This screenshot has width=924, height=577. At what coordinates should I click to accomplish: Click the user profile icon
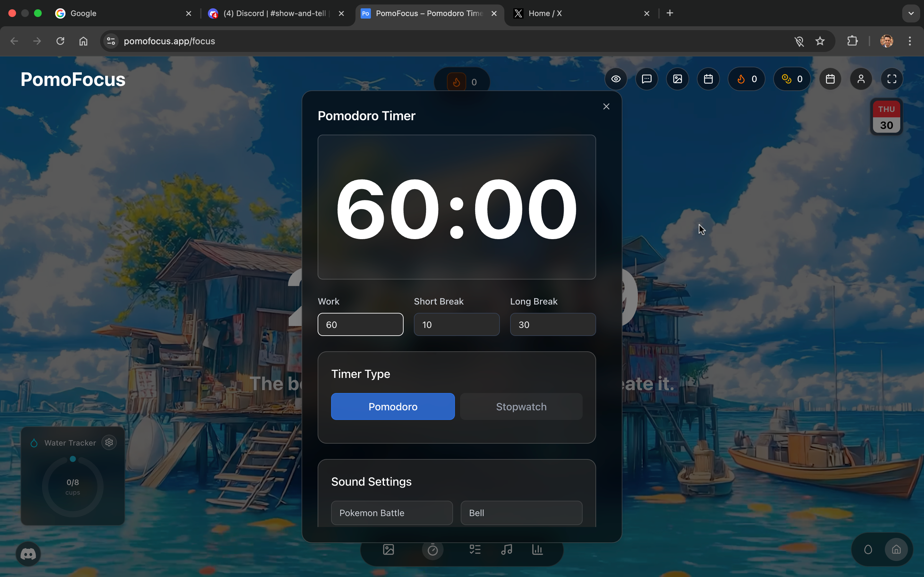pyautogui.click(x=860, y=79)
